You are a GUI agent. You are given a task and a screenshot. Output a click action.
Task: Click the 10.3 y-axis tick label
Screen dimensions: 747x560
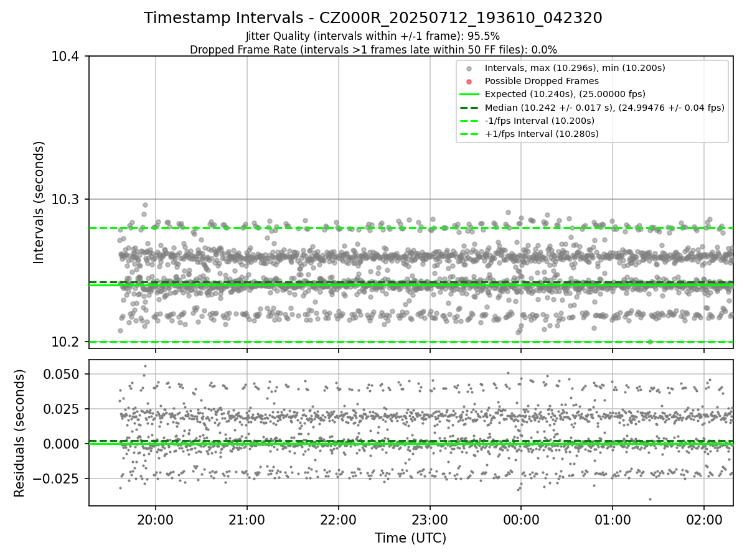coord(66,200)
